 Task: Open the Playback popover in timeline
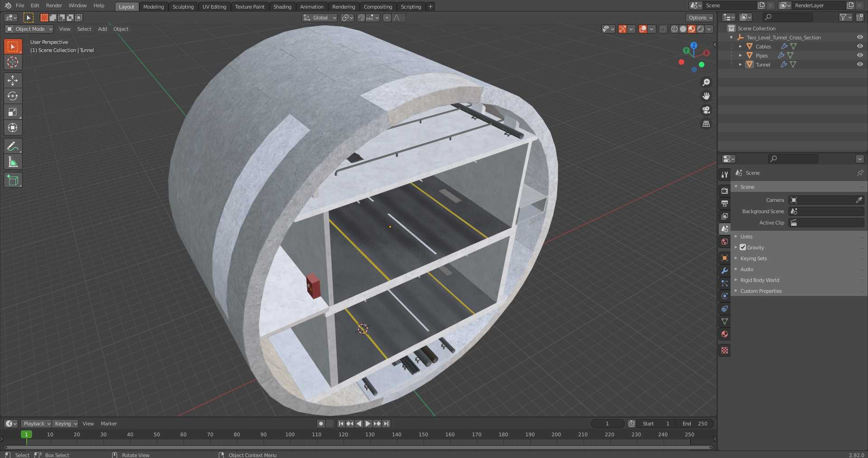36,424
